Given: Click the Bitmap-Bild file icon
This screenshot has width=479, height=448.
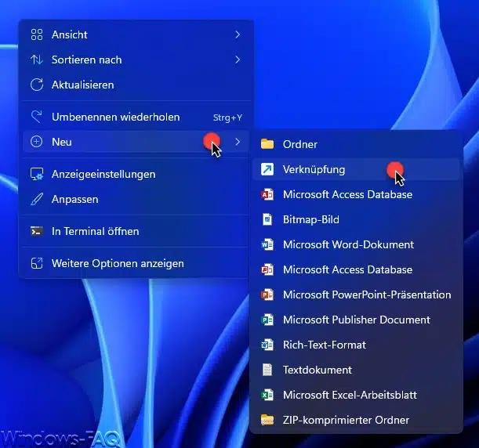Looking at the screenshot, I should (x=267, y=219).
